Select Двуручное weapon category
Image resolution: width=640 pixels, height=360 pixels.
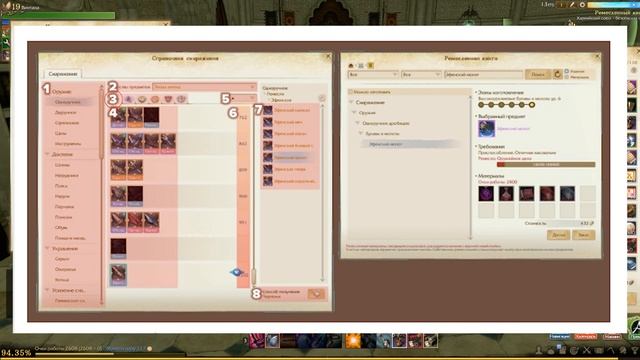(x=66, y=112)
